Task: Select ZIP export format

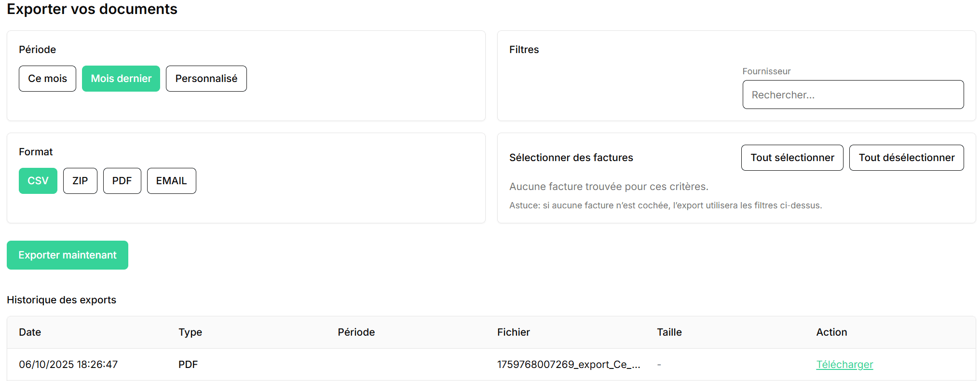Action: (x=80, y=181)
